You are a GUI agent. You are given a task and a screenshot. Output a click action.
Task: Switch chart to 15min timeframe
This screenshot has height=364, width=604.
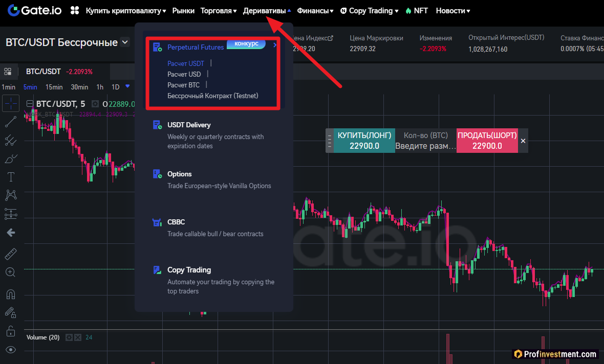[x=54, y=87]
